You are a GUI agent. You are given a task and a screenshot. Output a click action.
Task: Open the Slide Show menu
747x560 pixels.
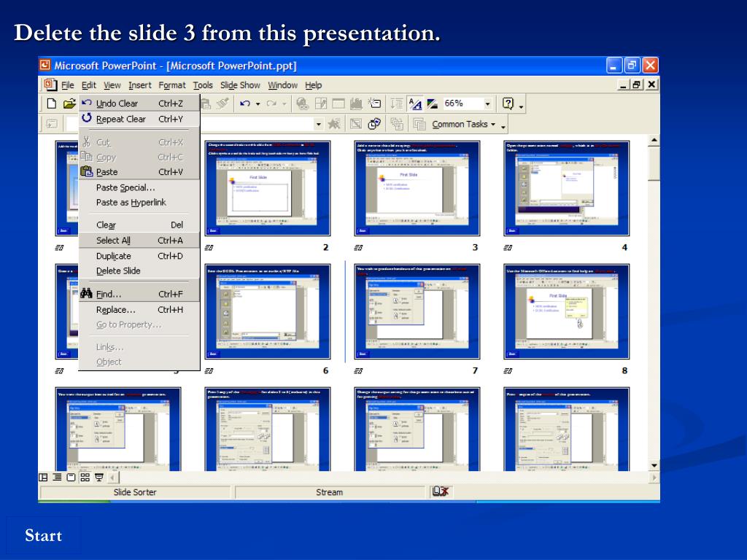tap(240, 85)
